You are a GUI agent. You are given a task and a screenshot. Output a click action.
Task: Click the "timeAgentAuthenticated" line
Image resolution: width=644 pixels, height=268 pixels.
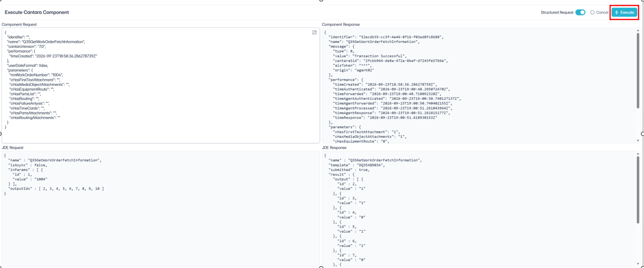[397, 99]
